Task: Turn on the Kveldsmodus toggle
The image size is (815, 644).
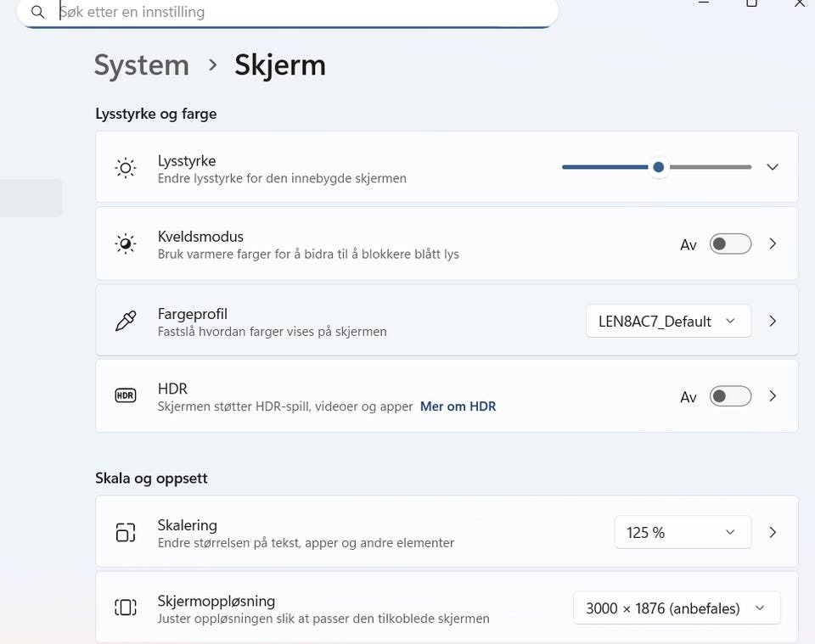Action: click(730, 244)
